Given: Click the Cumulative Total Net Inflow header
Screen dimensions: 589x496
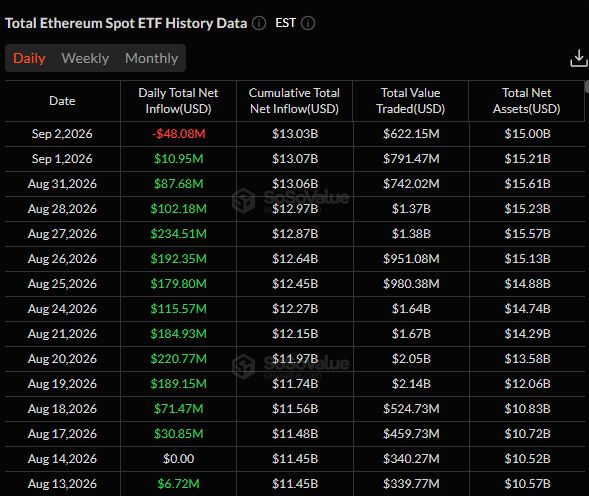Looking at the screenshot, I should (x=294, y=101).
